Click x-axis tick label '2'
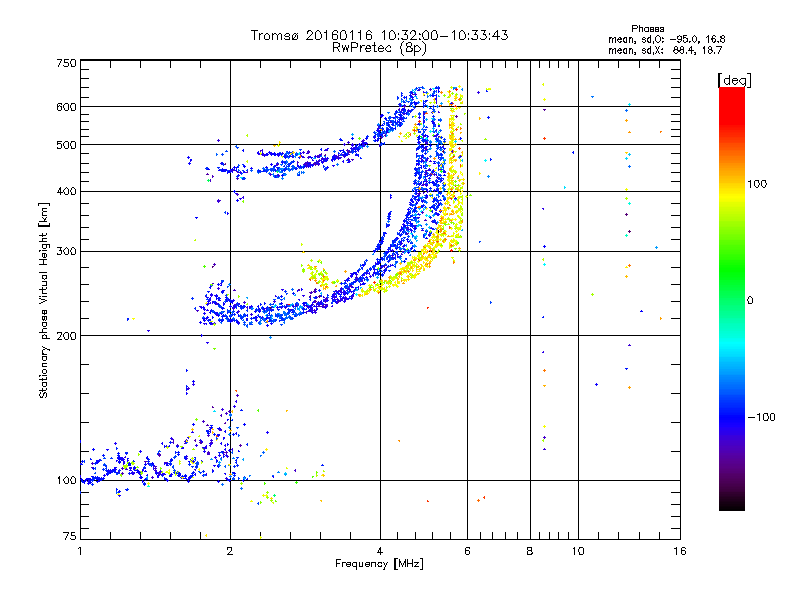The width and height of the screenshot is (800, 600). pos(230,551)
